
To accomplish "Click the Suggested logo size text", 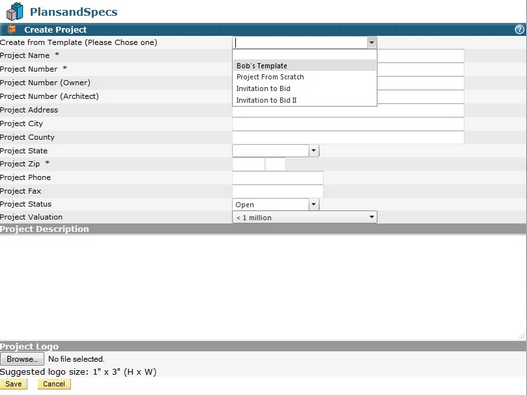I will pos(78,372).
